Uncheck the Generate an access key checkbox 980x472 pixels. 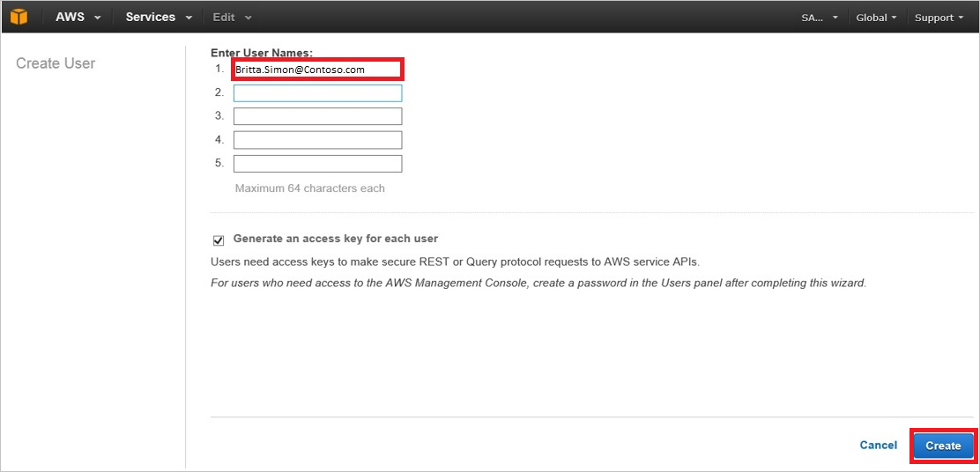tap(219, 240)
